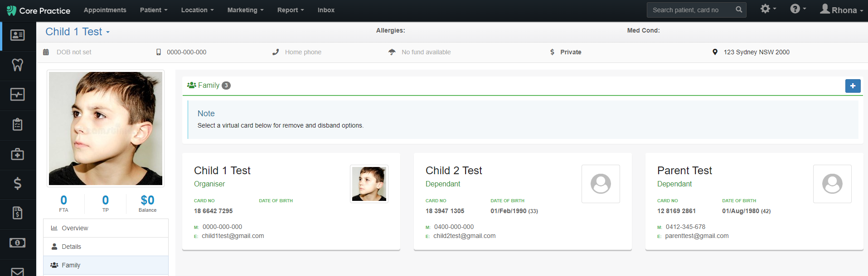Viewport: 868px width, 276px height.
Task: Select the Child 2 Test family card
Action: tap(523, 201)
